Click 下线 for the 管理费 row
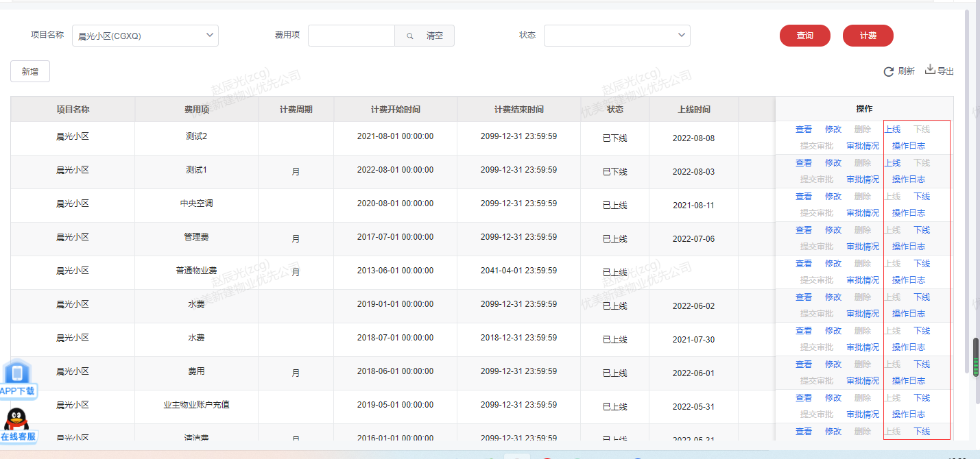The image size is (980, 459). [922, 230]
